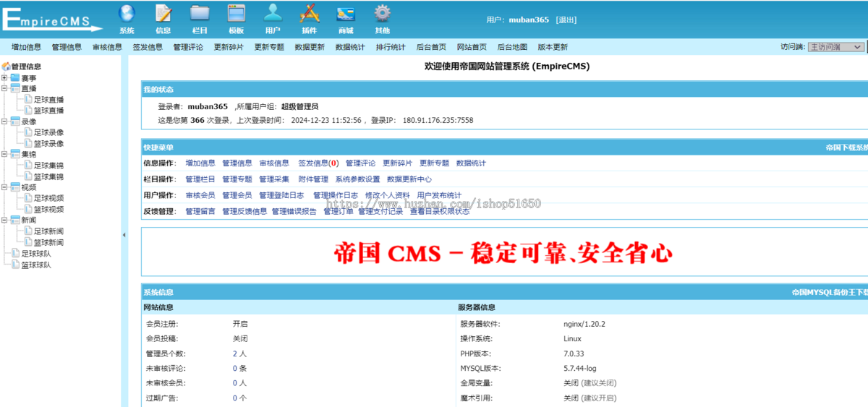Viewport: 868px width, 407px height.
Task: Select 篮球新闻 tree item
Action: click(x=48, y=242)
